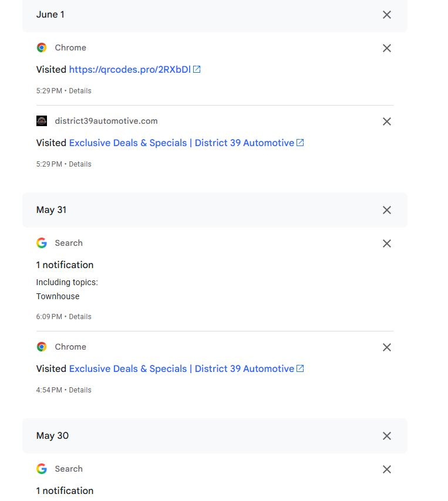Remove the Townhouse Search notification entry
448x501 pixels.
(386, 243)
